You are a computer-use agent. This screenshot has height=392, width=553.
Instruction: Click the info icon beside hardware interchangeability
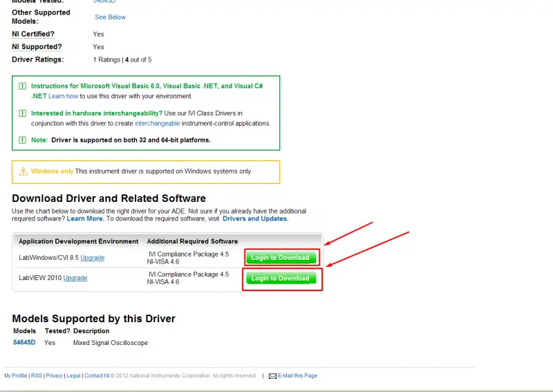pos(22,113)
